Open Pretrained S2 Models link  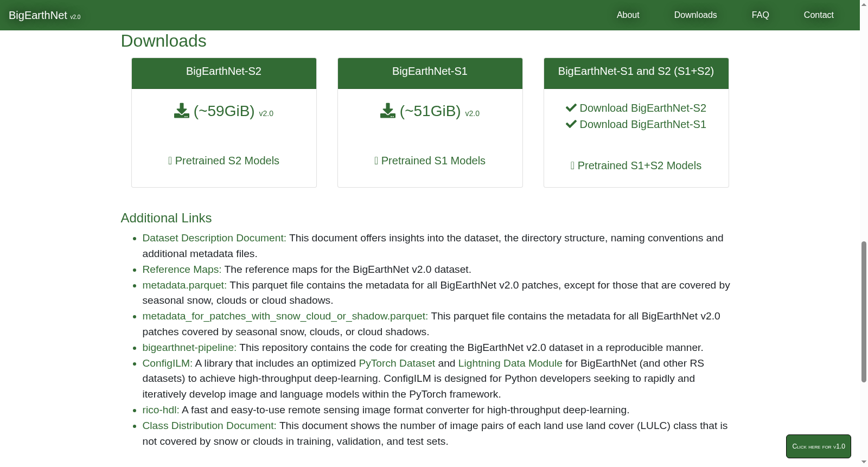tap(224, 161)
